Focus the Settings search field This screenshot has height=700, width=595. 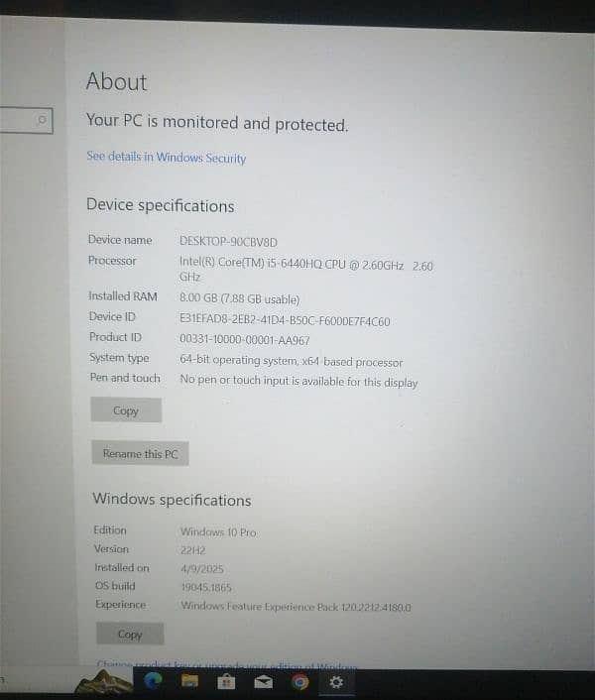coord(26,120)
